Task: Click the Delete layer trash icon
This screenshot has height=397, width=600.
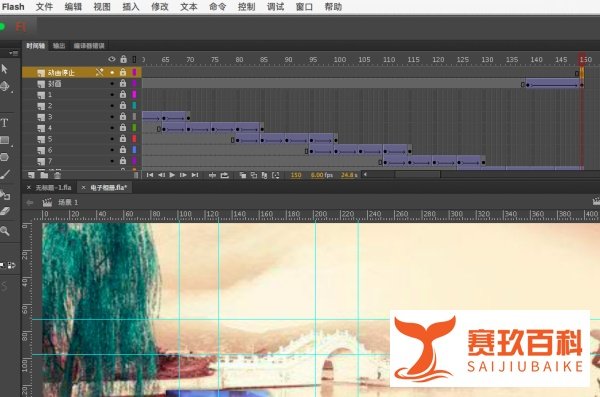Action: coord(57,175)
